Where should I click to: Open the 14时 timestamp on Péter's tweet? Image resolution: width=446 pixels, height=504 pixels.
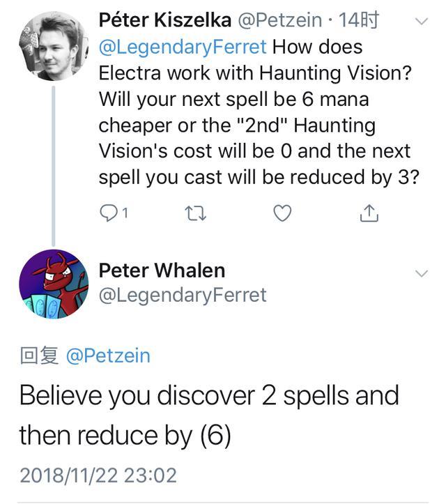357,20
